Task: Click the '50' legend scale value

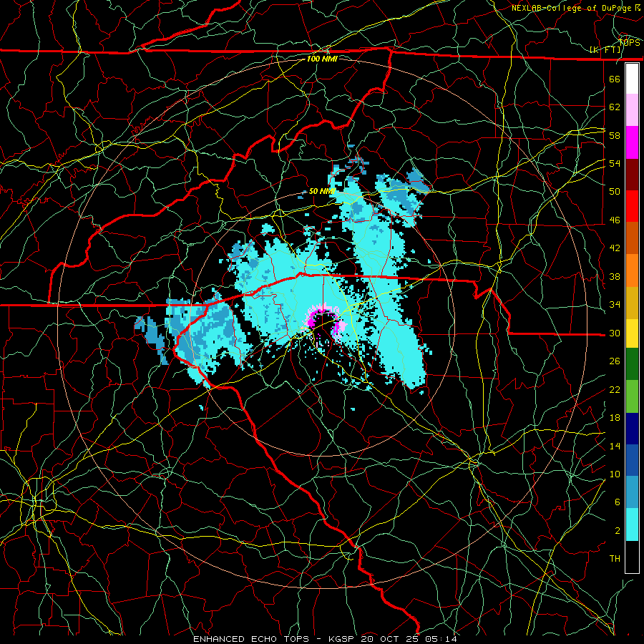Action: pos(615,192)
